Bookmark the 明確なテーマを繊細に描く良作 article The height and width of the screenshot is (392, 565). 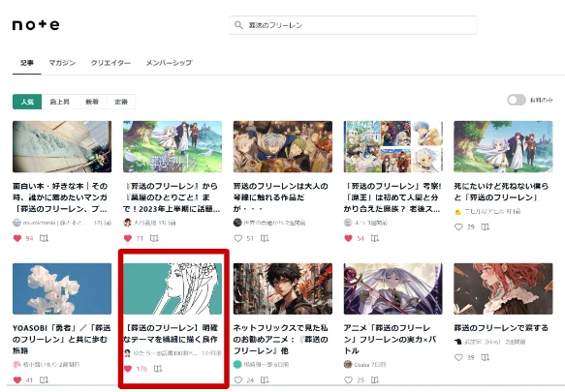click(158, 369)
